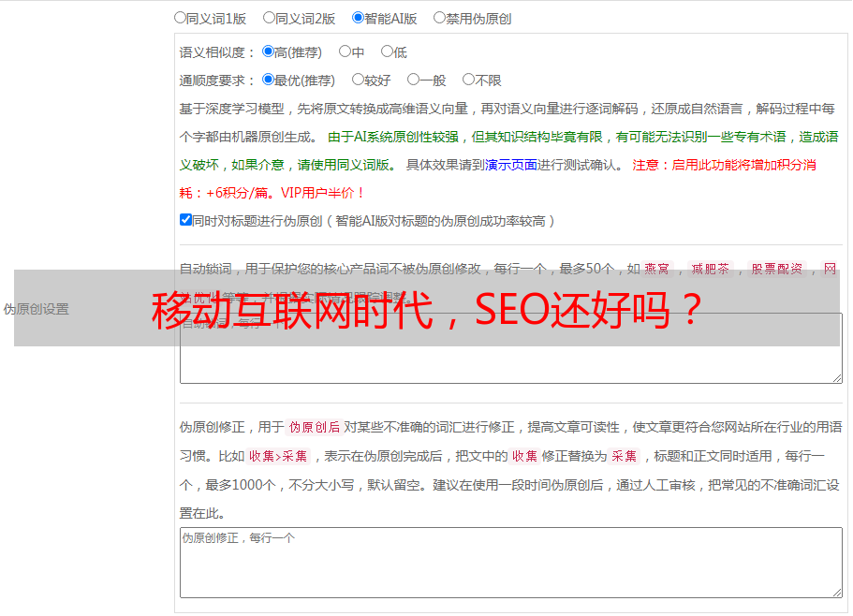Viewport: 853px width, 616px height.
Task: Click the 收集>采集 example tag
Action: point(278,456)
